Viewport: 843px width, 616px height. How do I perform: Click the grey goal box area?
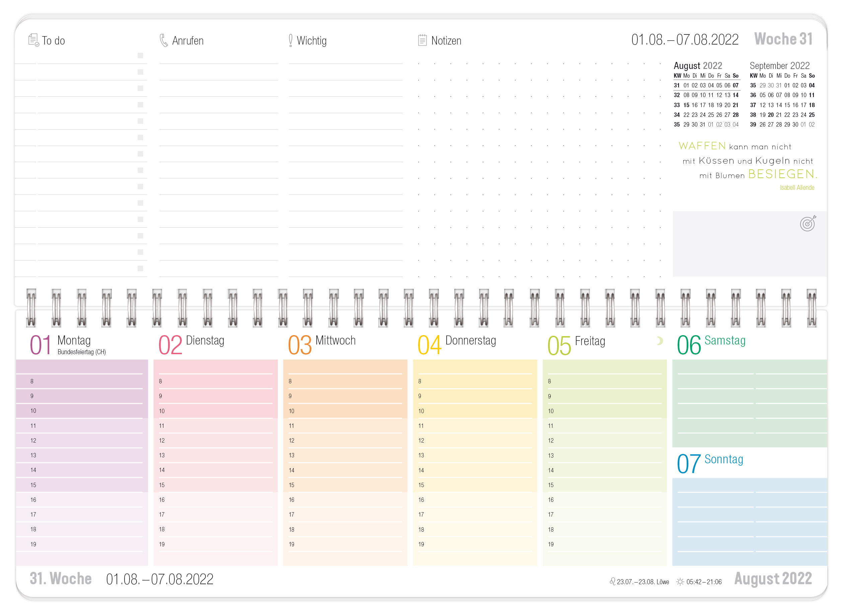pyautogui.click(x=738, y=246)
